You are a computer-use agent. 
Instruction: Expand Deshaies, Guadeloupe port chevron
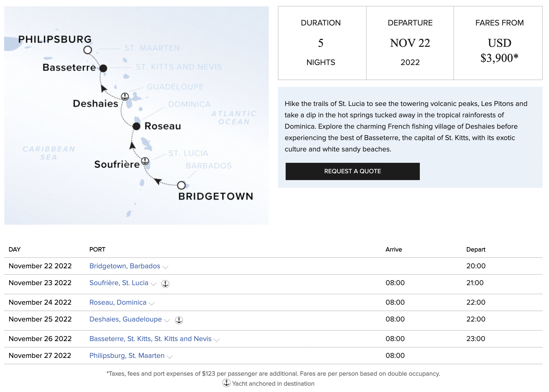coord(167,320)
